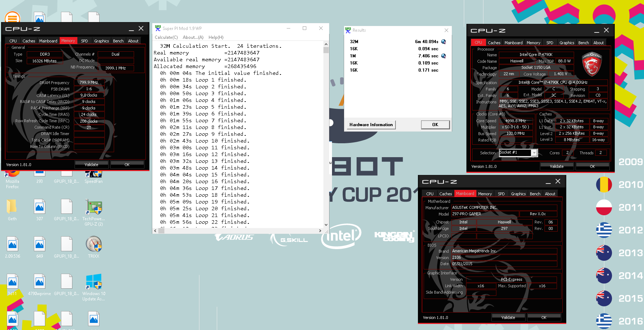Image resolution: width=644 pixels, height=330 pixels.
Task: Click Loop 10 finished line in Super PI
Action: coord(205,141)
